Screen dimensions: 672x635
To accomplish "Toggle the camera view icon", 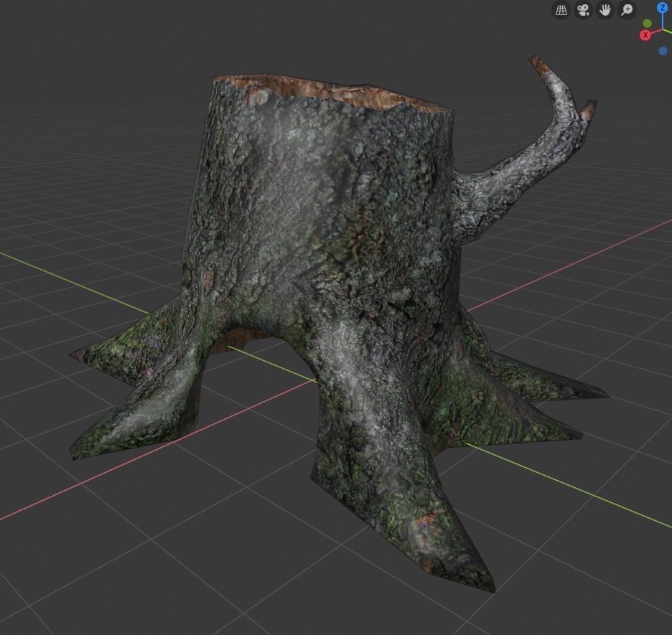I will tap(583, 10).
